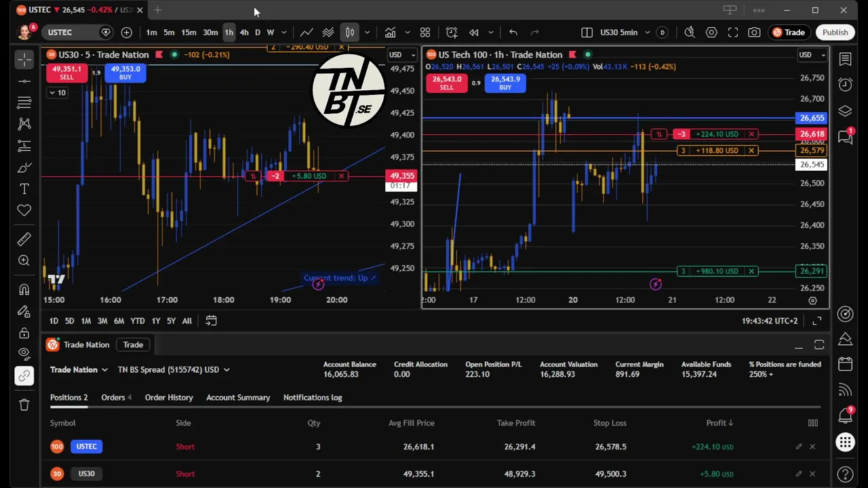Switch to the Order History tab

tap(169, 398)
